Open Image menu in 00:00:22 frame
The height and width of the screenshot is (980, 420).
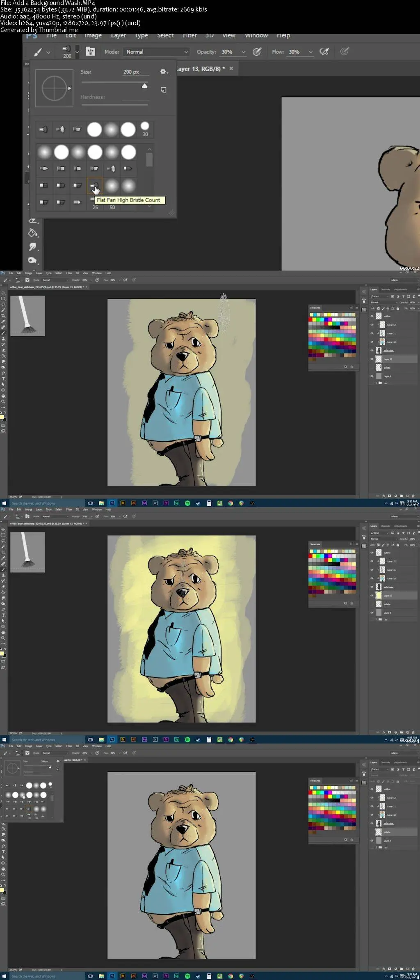click(93, 36)
